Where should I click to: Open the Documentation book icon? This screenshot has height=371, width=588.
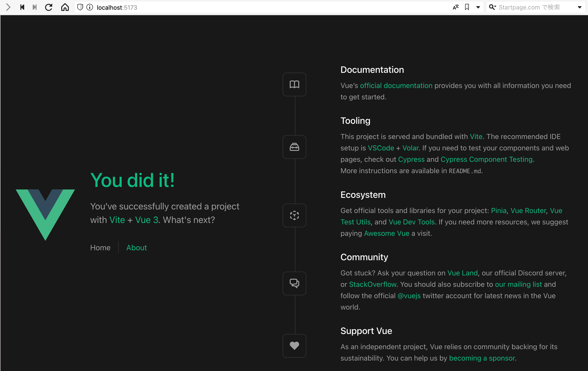tap(294, 84)
